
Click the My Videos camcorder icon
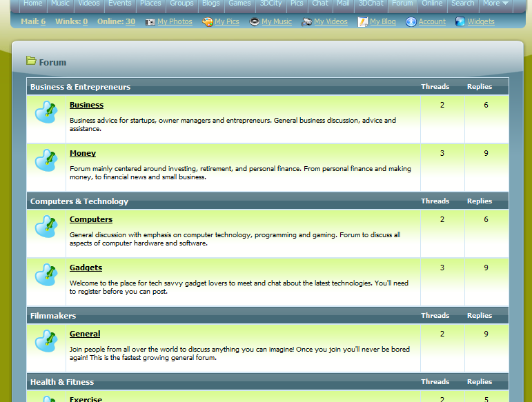click(x=307, y=22)
